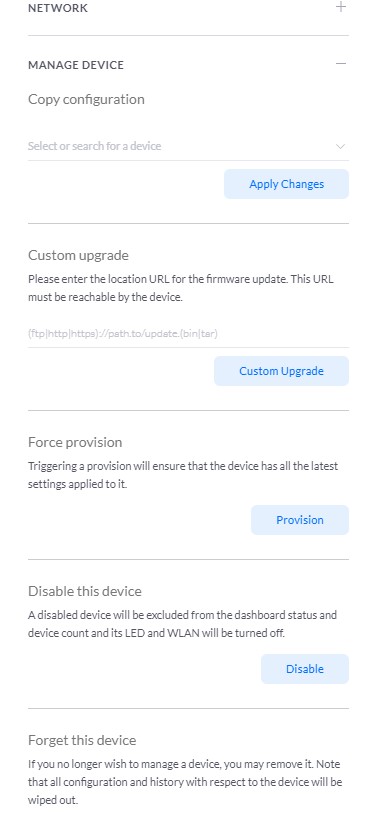
Task: Trigger the Provision button
Action: [300, 520]
